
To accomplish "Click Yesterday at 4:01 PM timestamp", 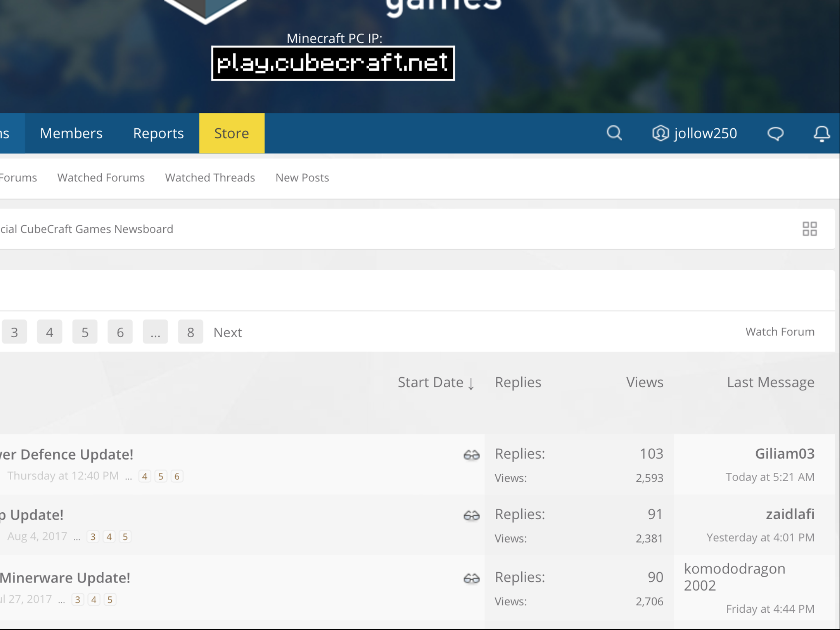I will [x=760, y=537].
